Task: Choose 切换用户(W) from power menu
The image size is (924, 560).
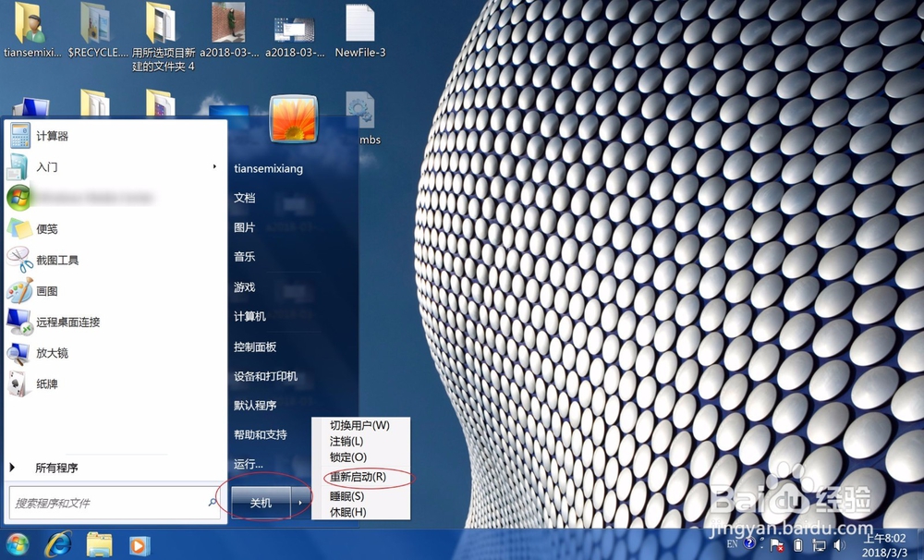Action: pyautogui.click(x=360, y=425)
